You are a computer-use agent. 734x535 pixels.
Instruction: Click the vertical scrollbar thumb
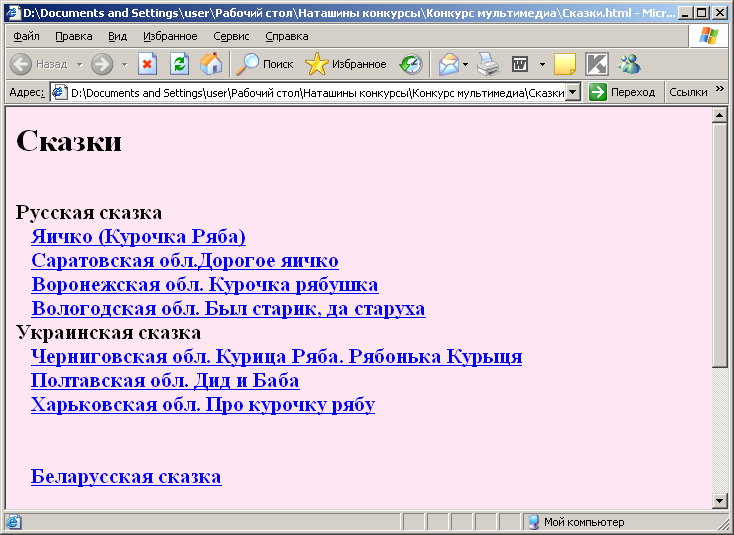coord(719,245)
